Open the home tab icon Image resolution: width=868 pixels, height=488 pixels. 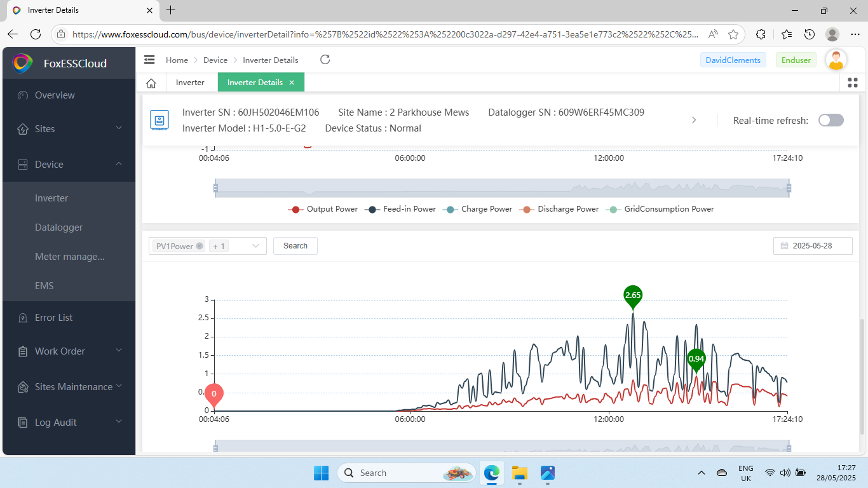click(151, 83)
